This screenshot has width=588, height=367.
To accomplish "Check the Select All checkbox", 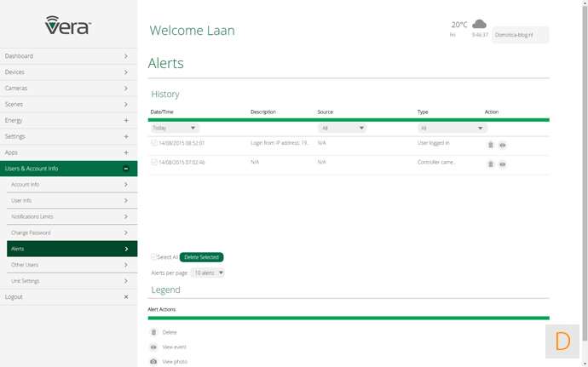I will [x=153, y=256].
